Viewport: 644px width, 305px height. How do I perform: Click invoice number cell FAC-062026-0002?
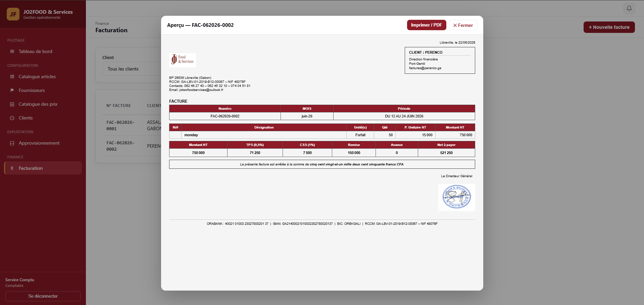click(x=225, y=116)
